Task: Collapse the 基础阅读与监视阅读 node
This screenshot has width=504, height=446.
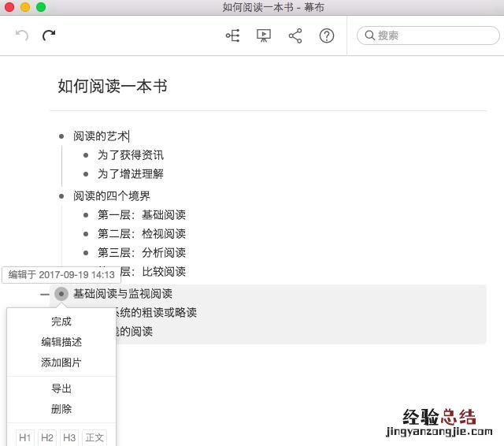Action: (x=45, y=294)
